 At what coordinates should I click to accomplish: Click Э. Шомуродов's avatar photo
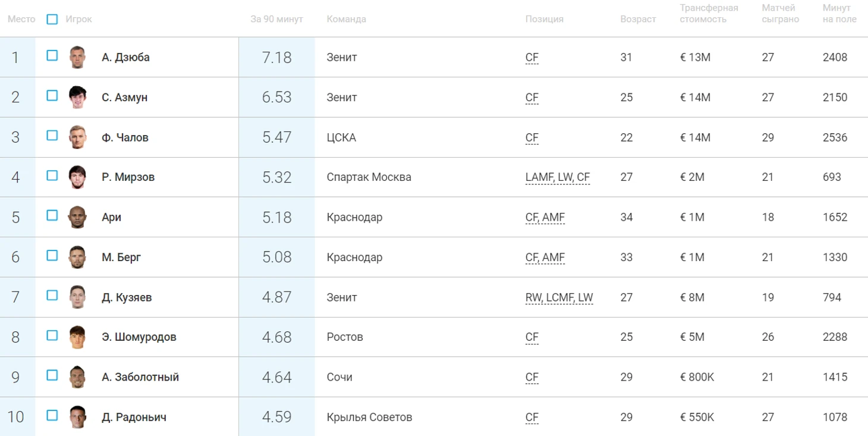[x=77, y=337]
